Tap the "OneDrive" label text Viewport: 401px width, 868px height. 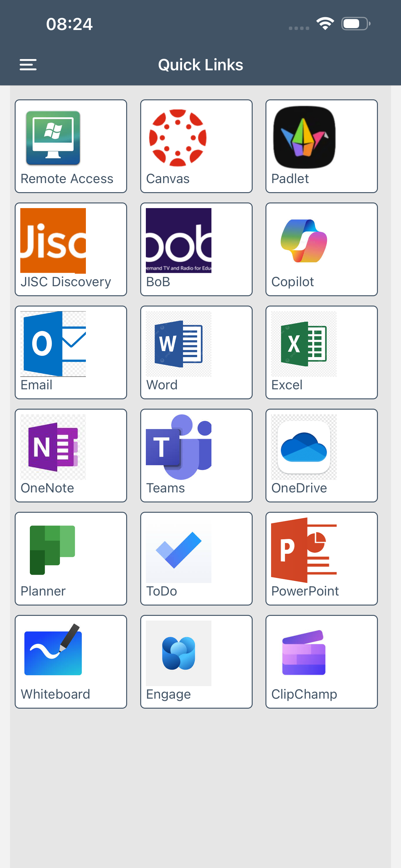[299, 488]
